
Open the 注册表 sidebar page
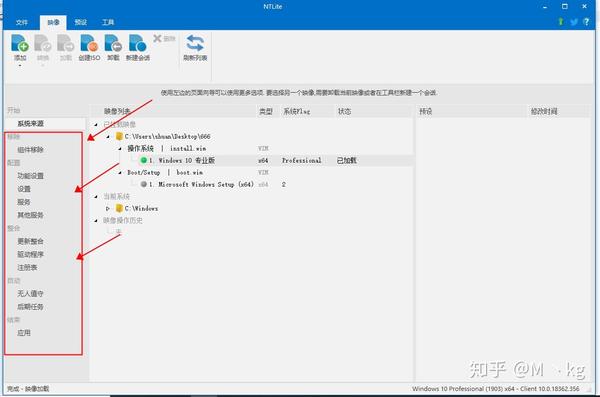point(27,267)
